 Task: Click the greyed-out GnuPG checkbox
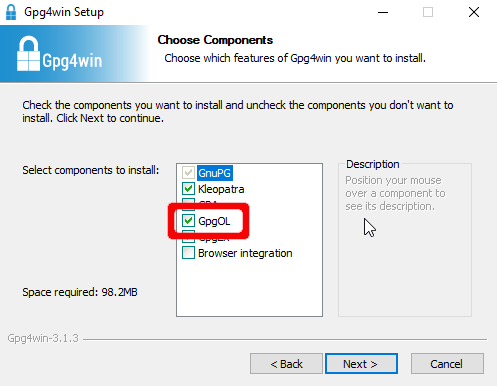188,173
